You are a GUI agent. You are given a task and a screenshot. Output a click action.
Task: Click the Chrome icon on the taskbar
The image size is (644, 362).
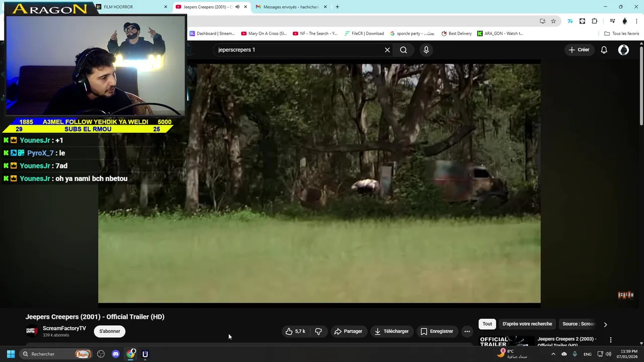[x=131, y=354]
